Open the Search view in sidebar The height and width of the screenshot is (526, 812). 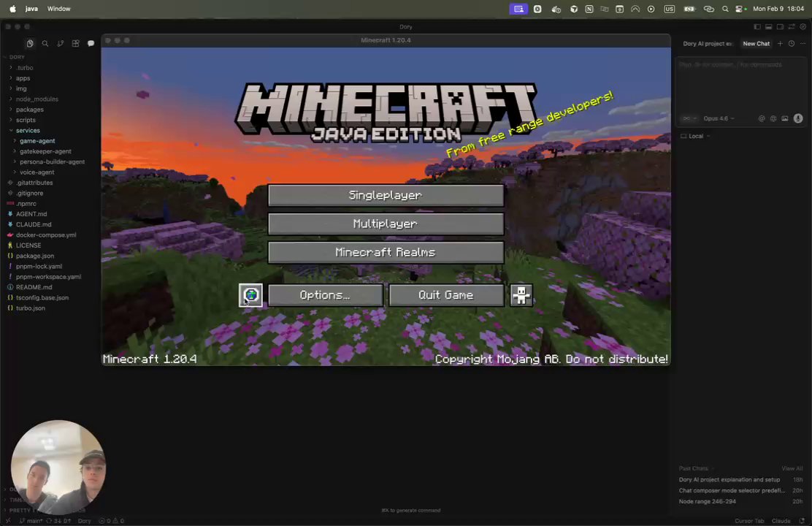click(45, 44)
